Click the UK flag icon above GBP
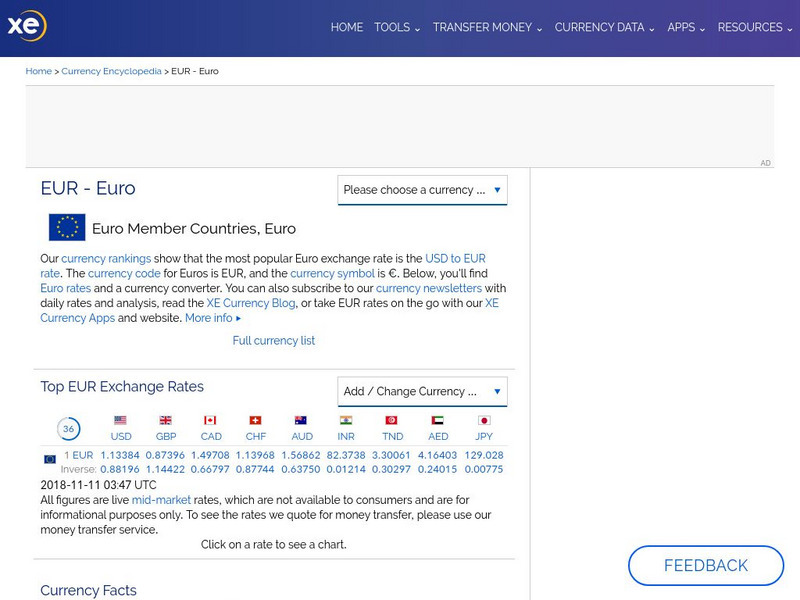 [165, 420]
